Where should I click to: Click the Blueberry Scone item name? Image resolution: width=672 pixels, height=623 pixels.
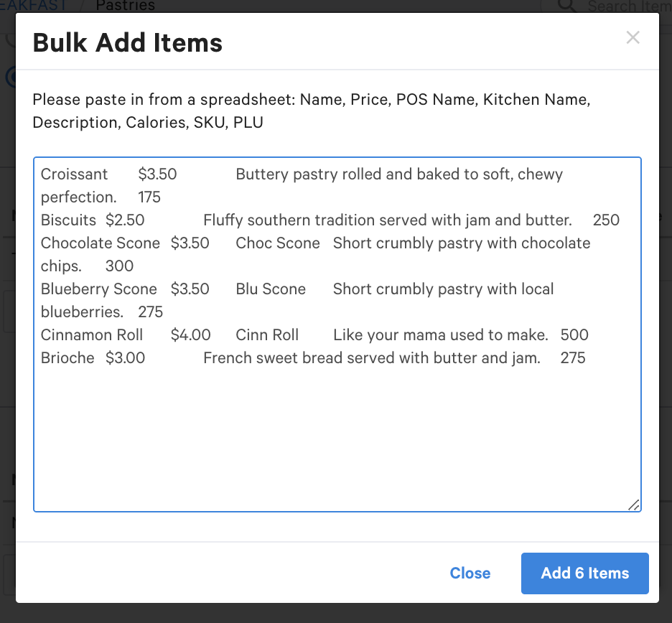click(x=98, y=289)
